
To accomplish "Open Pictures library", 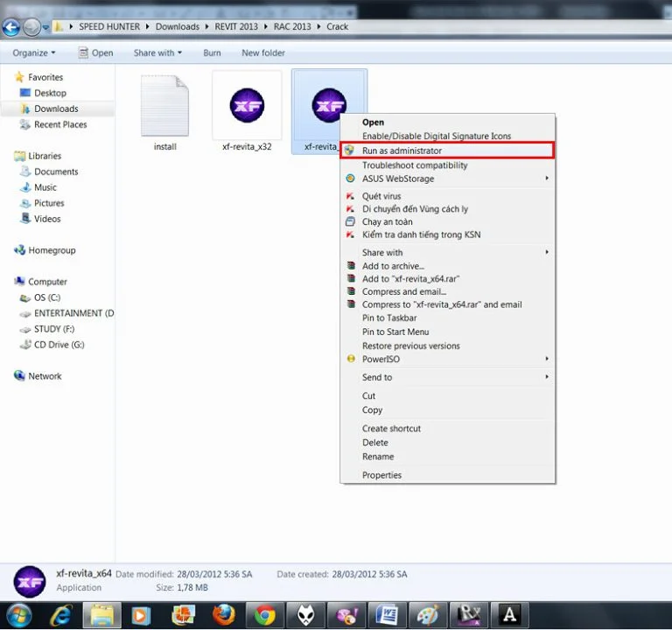I will tap(42, 203).
